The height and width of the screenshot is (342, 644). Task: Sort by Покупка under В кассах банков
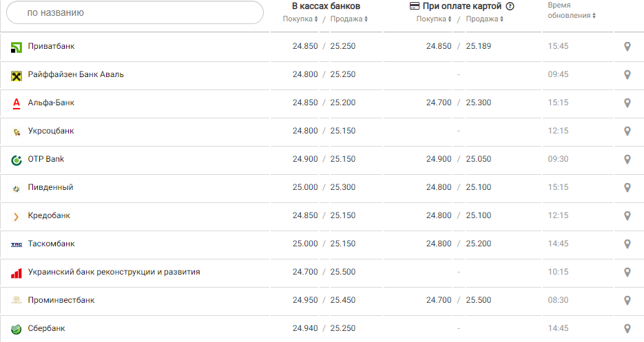click(x=300, y=19)
